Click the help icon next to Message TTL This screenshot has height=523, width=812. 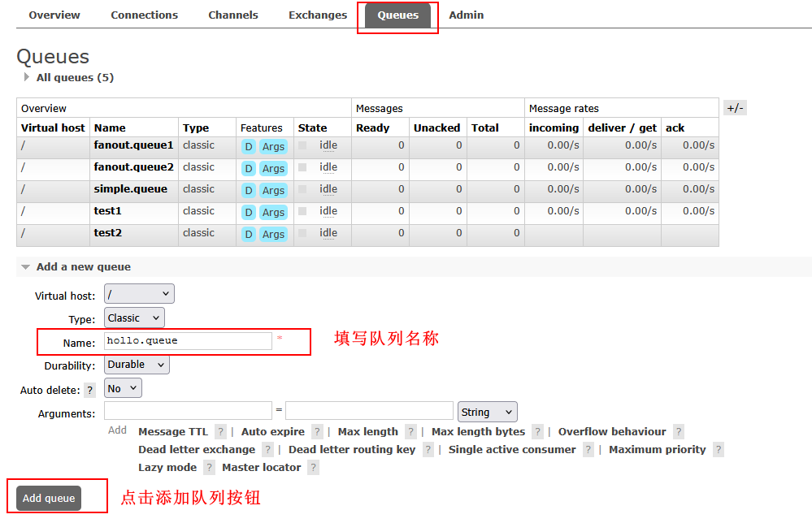click(x=220, y=432)
